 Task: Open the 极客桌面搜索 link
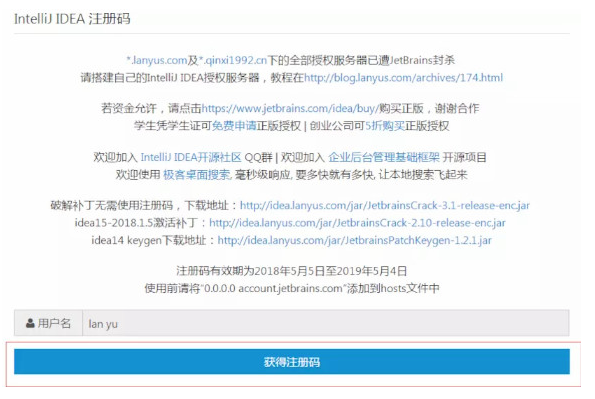click(x=197, y=175)
